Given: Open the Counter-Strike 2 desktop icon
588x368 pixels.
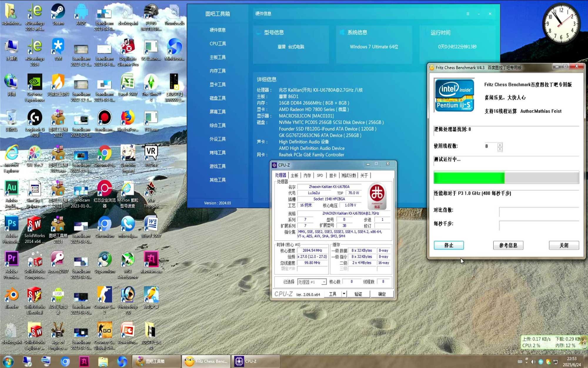Looking at the screenshot, I should [x=104, y=300].
